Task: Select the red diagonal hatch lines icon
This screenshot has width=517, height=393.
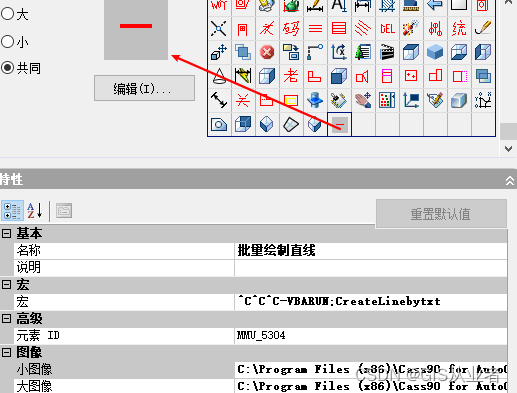Action: click(x=363, y=29)
